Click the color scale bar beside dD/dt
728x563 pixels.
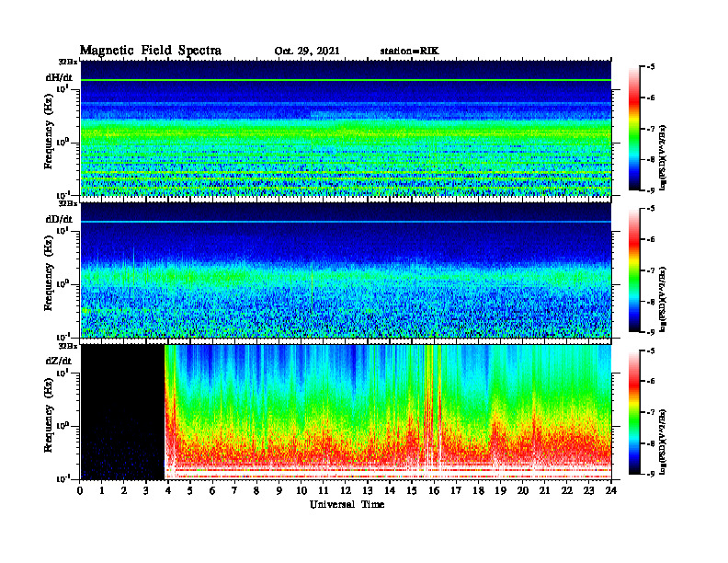pos(634,270)
